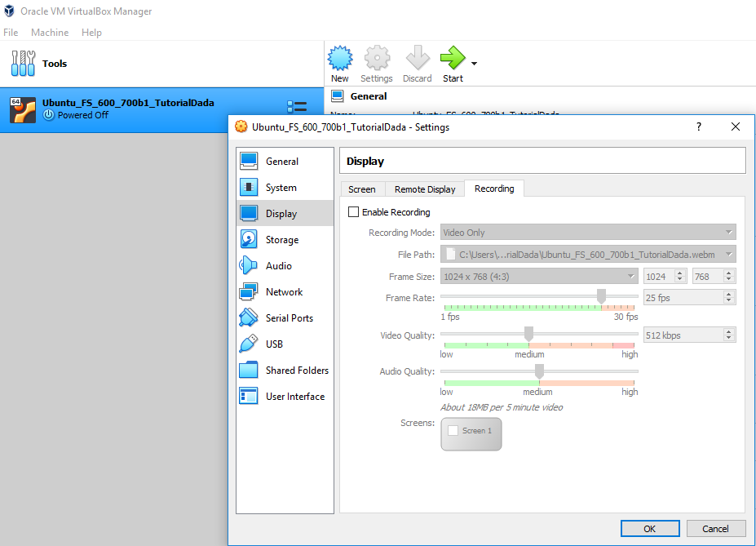Select the Network settings category
Screen dimensions: 756x546
(x=284, y=292)
